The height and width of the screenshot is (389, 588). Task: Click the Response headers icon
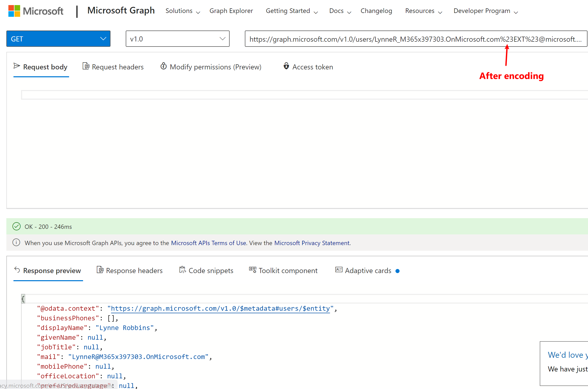click(x=100, y=270)
